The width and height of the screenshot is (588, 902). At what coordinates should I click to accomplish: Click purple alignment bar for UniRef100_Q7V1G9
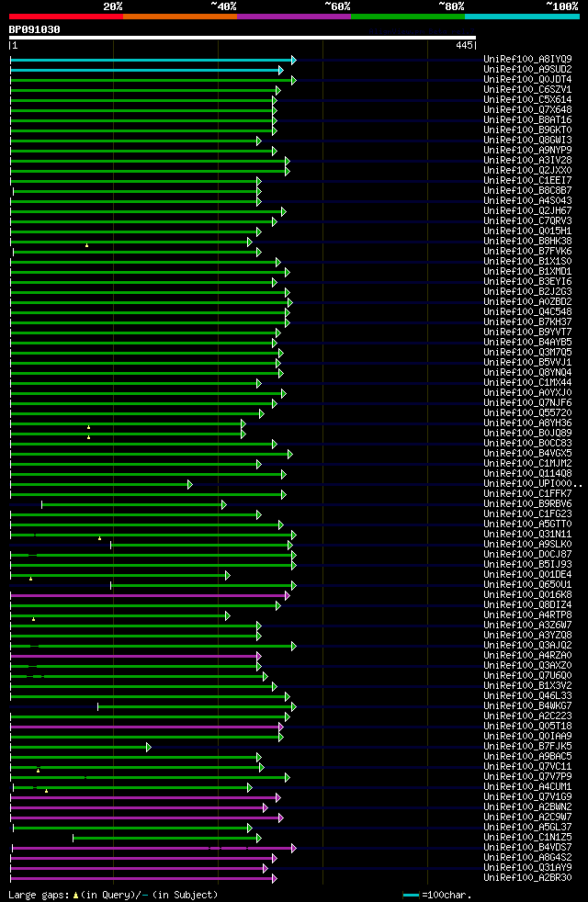pos(143,798)
